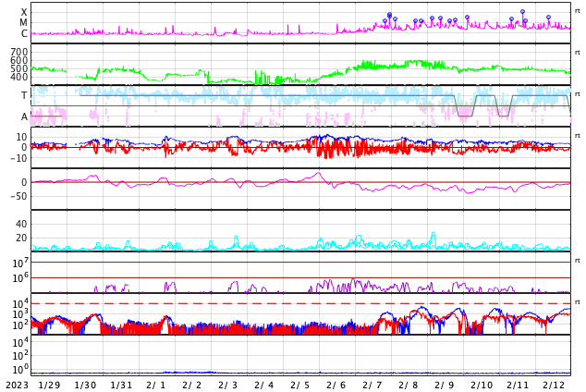Click the 500 solar wind speed label

click(x=19, y=68)
